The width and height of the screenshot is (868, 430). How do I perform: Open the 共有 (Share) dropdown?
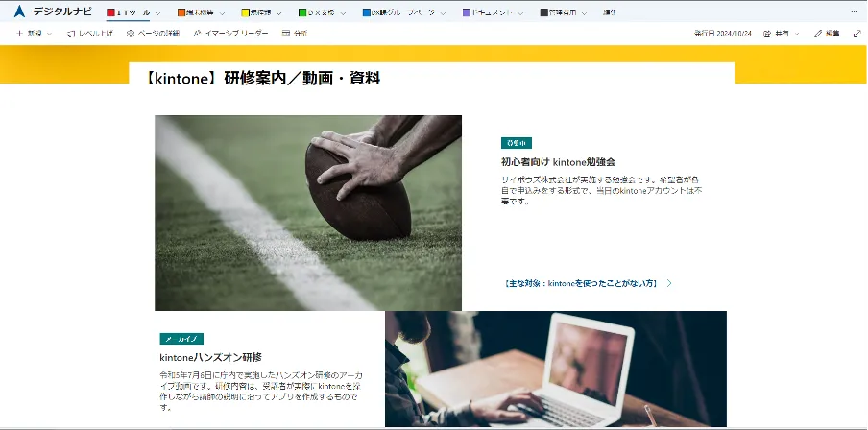(782, 34)
